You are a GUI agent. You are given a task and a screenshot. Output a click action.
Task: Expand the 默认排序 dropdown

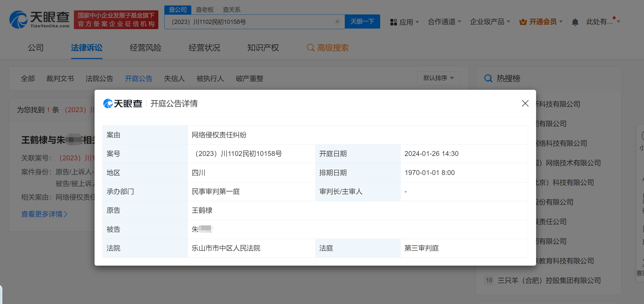point(439,78)
